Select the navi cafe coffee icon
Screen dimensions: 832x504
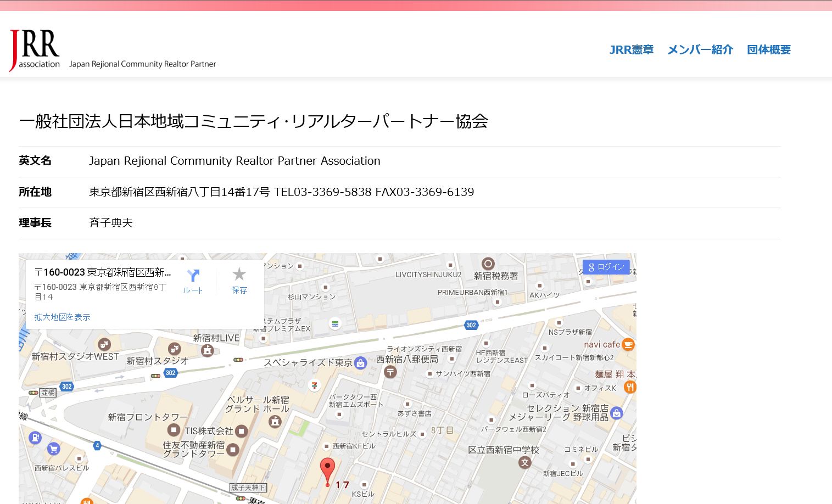tap(628, 345)
